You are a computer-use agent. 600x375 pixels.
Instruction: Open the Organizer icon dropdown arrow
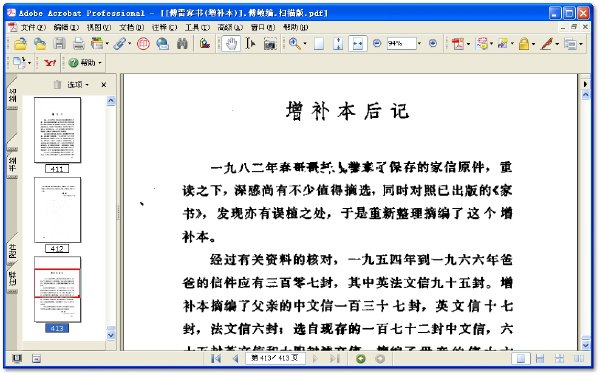point(107,44)
